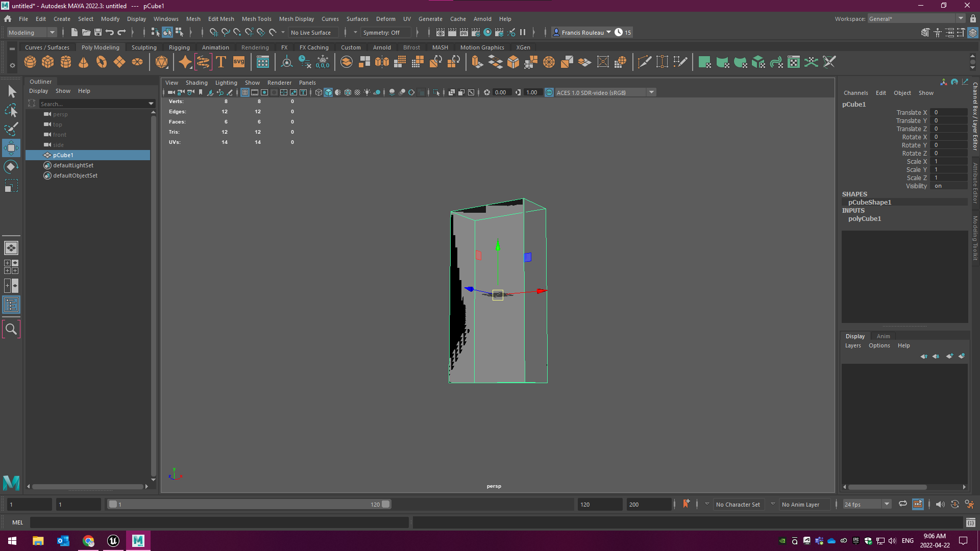Open the ACES view transform dropdown
The image size is (980, 551).
(605, 92)
